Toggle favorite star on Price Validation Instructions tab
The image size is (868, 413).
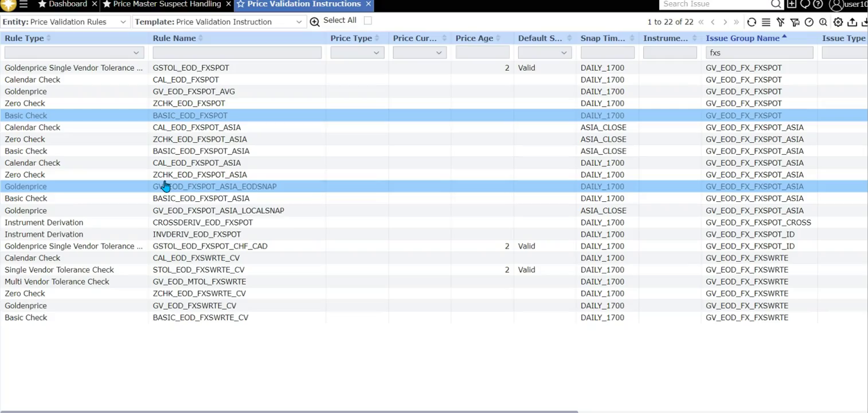(241, 4)
